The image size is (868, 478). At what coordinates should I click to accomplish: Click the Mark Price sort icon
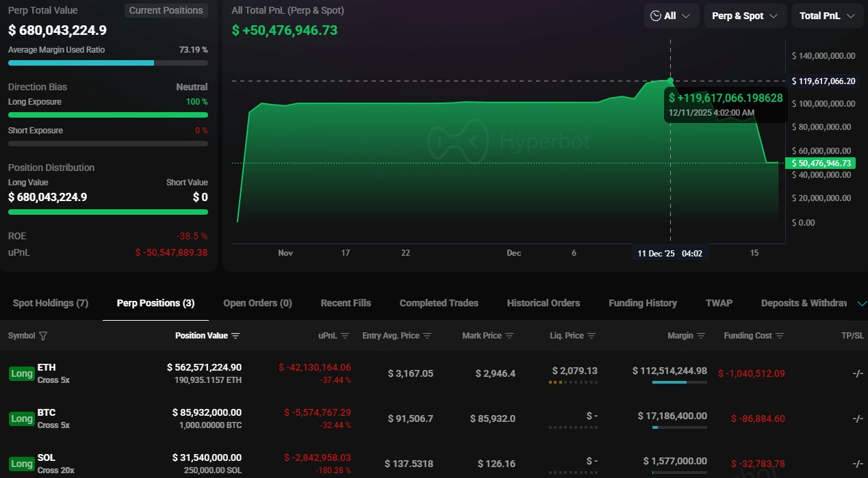(x=509, y=336)
